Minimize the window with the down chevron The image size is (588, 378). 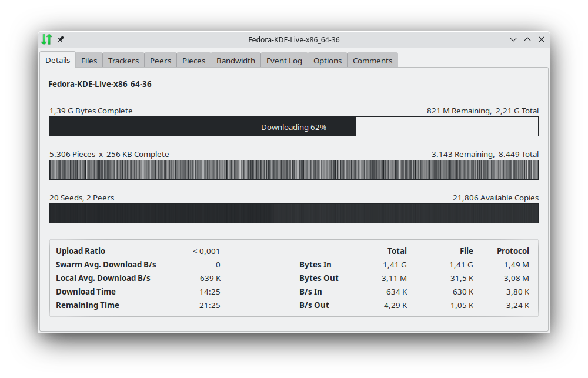[513, 39]
